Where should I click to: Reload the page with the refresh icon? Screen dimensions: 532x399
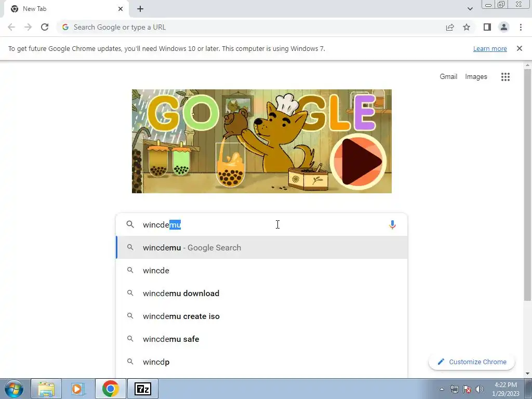coord(45,27)
